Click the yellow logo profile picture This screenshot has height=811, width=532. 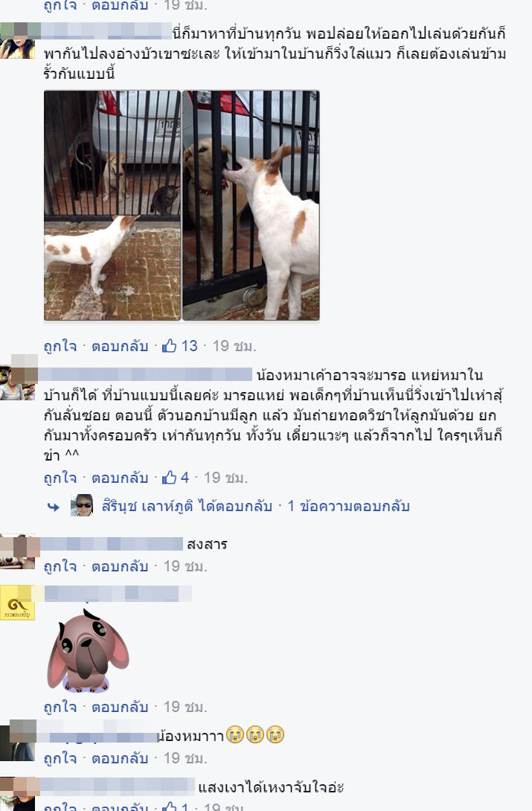point(18,603)
